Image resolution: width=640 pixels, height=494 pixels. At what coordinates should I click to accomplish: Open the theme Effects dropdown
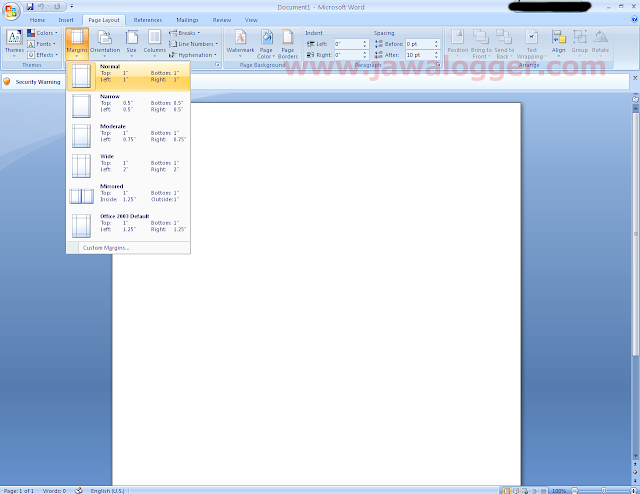click(x=42, y=55)
